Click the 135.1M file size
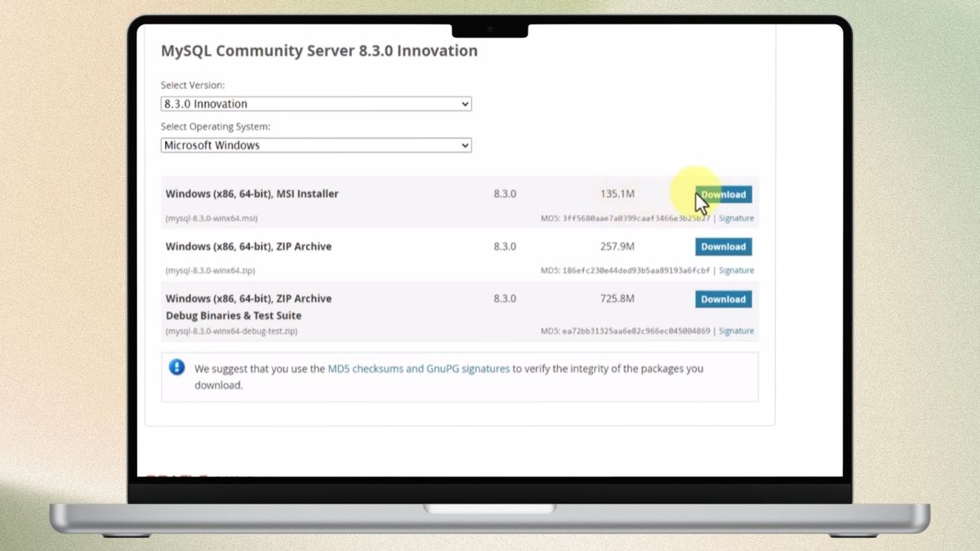980x551 pixels. click(617, 194)
